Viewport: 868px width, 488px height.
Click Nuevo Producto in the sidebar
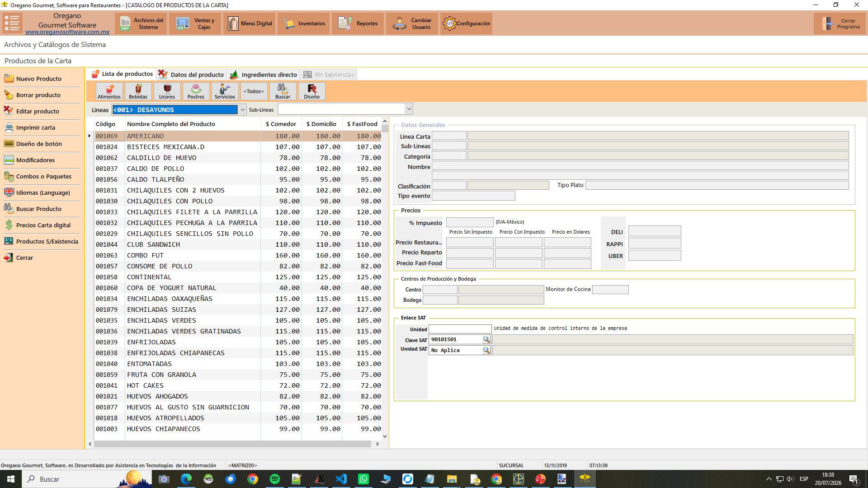[x=39, y=79]
